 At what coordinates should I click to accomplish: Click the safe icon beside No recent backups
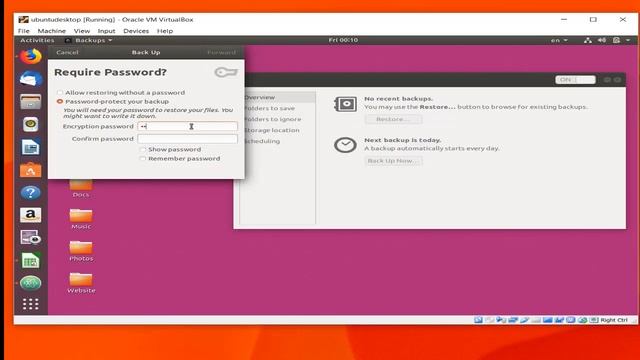345,104
